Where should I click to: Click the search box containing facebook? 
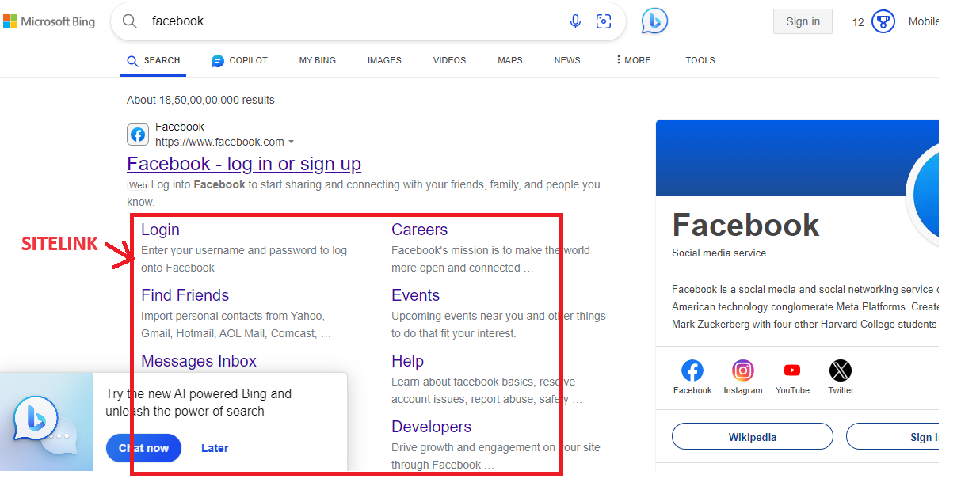pyautogui.click(x=349, y=21)
